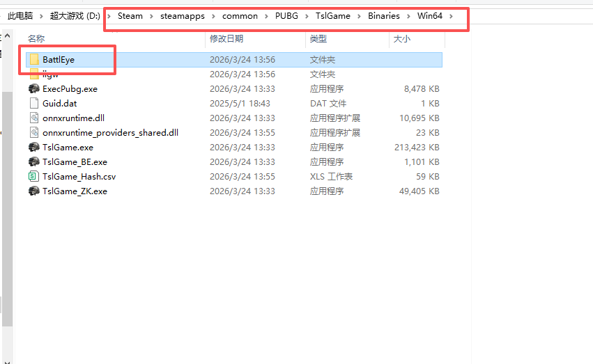Select the onnxruntime.dll file icon

click(34, 118)
